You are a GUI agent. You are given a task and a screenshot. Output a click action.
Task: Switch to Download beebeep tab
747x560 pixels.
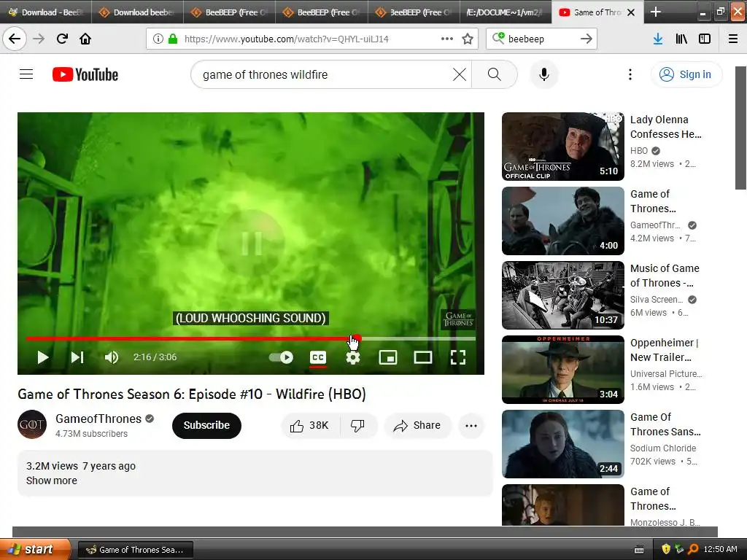pos(137,12)
